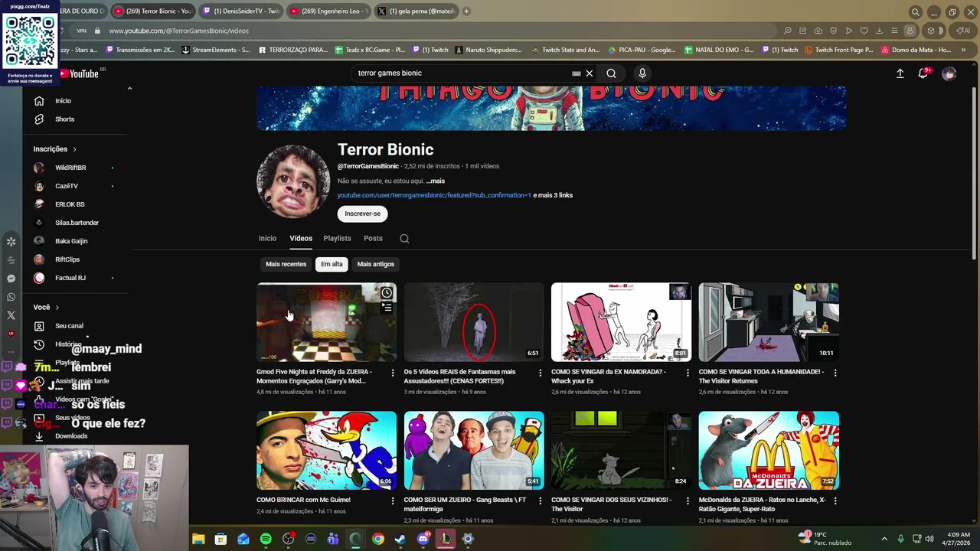The height and width of the screenshot is (551, 980).
Task: Open Seu canal in the sidebar
Action: coord(69,326)
